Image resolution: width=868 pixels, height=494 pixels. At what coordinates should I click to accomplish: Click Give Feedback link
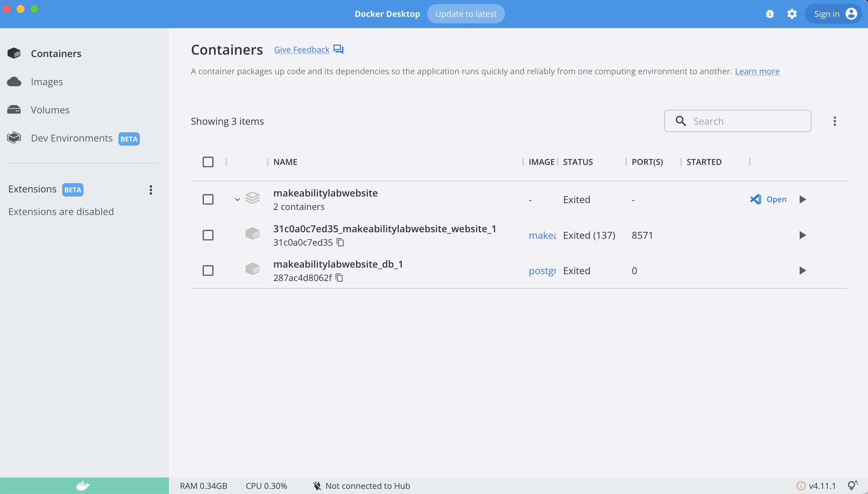coord(301,49)
